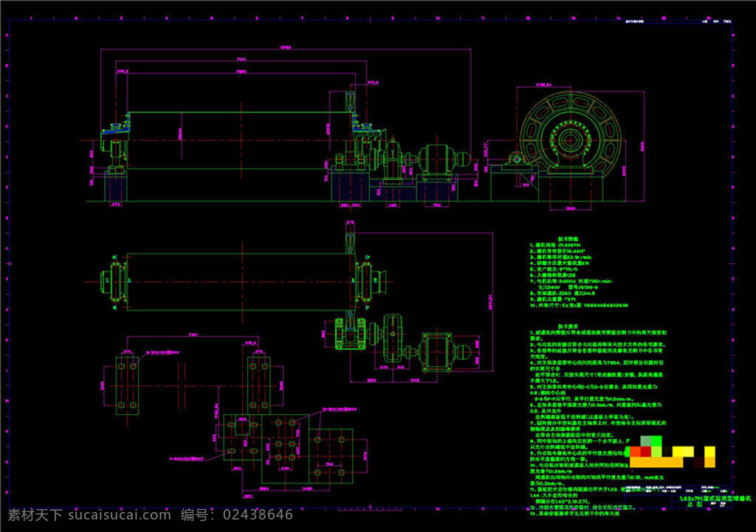Select the large gear ring end view

[x=572, y=139]
